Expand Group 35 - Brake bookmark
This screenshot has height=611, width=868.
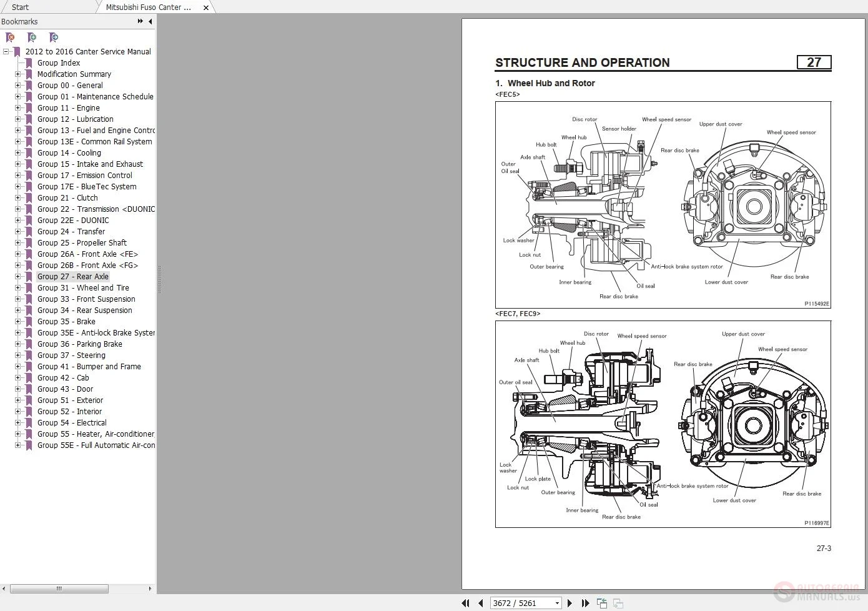[17, 322]
